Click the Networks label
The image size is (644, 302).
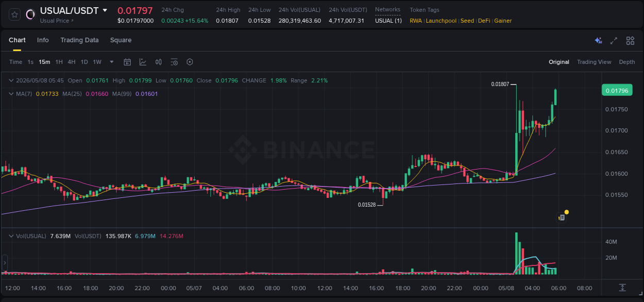(387, 10)
